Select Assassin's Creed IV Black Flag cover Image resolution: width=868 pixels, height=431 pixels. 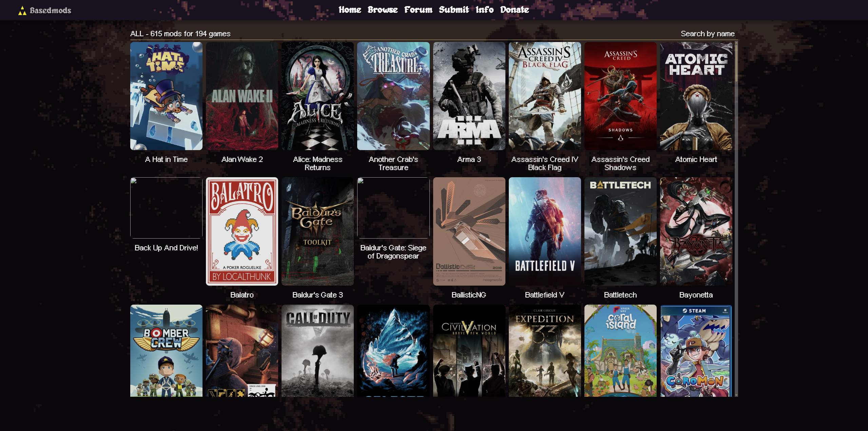coord(545,96)
